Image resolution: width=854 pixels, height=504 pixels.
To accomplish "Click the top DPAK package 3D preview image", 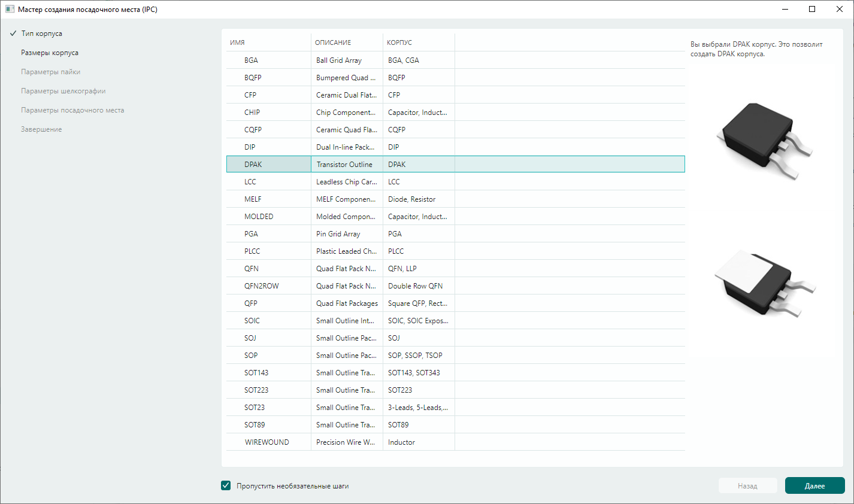I will (765, 141).
